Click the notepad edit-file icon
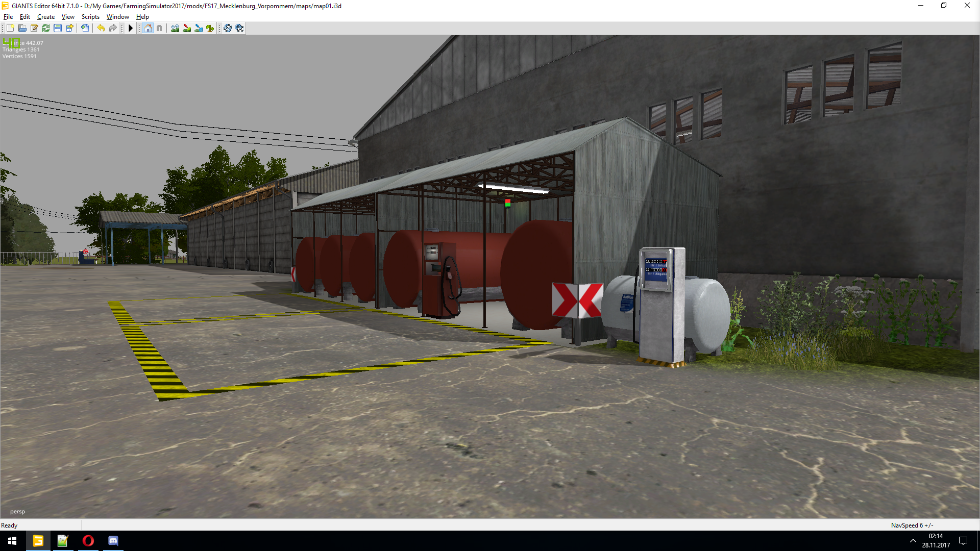980x551 pixels. [34, 28]
